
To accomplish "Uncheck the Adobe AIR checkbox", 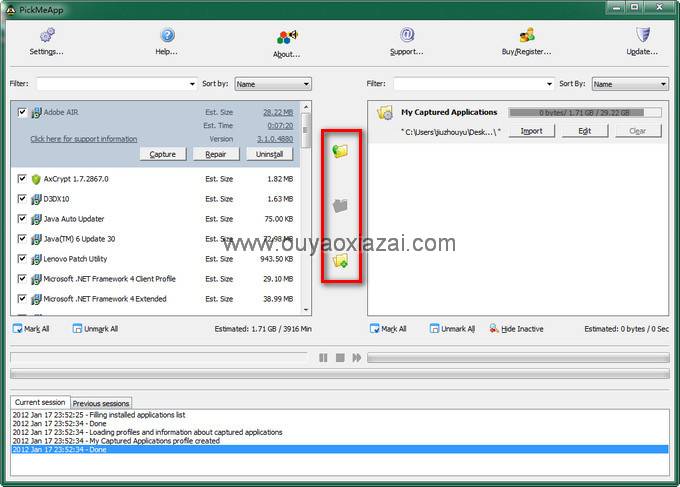I will point(22,113).
